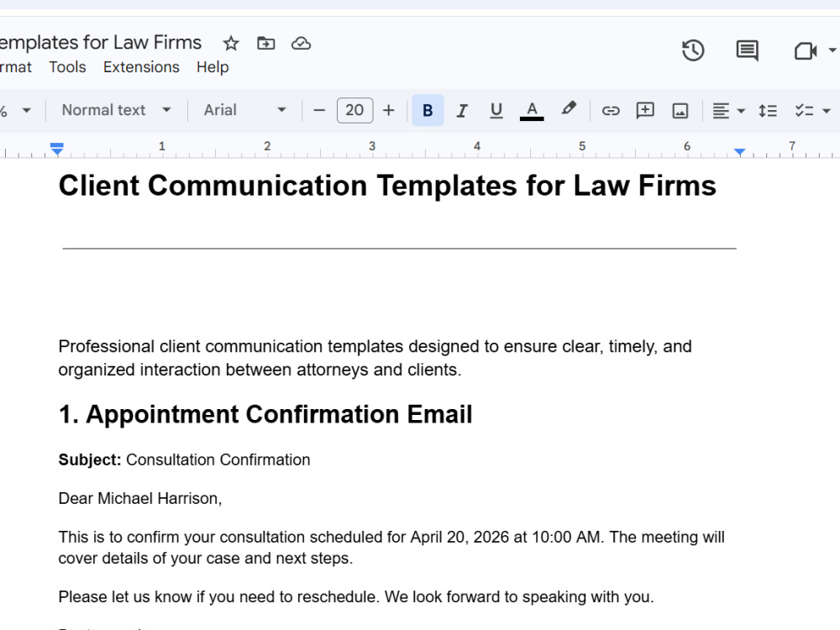Image resolution: width=840 pixels, height=630 pixels.
Task: Star this document
Action: pos(231,43)
